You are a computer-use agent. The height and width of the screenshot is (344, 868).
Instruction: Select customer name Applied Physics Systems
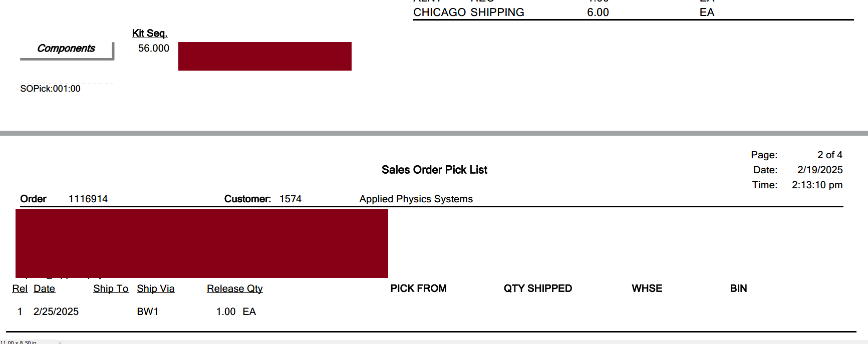(x=416, y=199)
